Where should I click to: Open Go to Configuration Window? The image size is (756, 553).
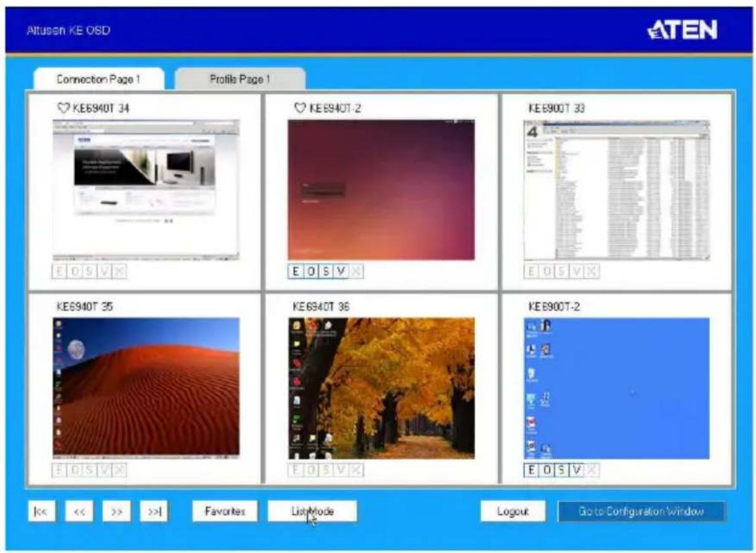(x=641, y=512)
